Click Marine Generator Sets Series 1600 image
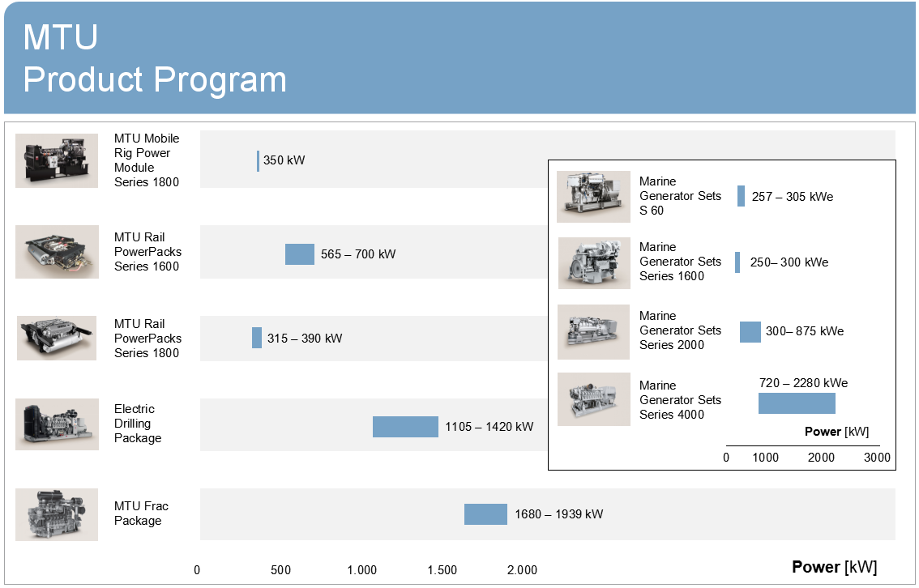 pyautogui.click(x=593, y=262)
